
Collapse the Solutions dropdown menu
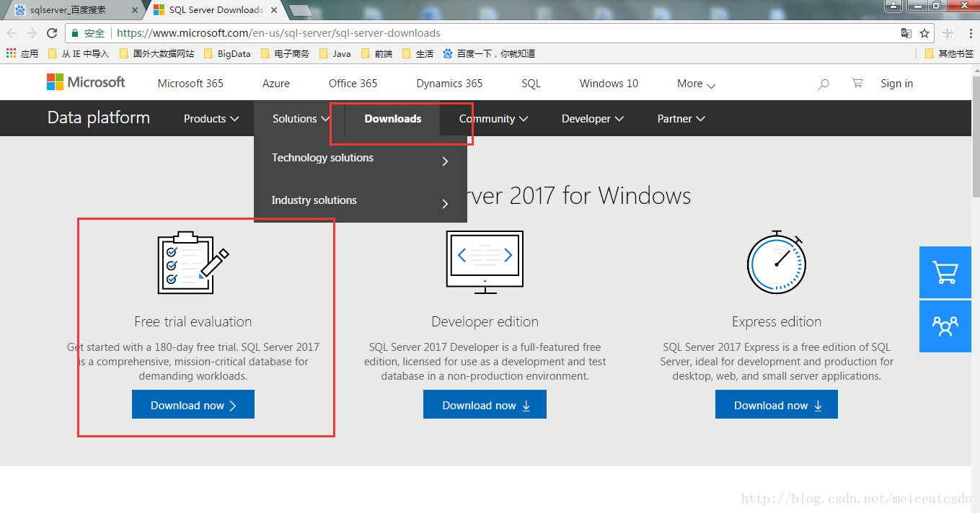click(301, 119)
